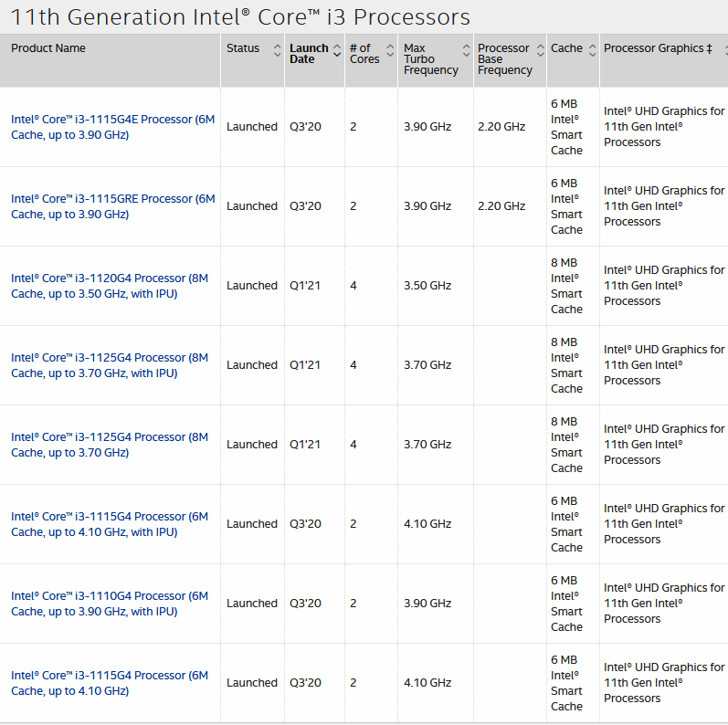Sort by Cache column arrows

pyautogui.click(x=593, y=50)
